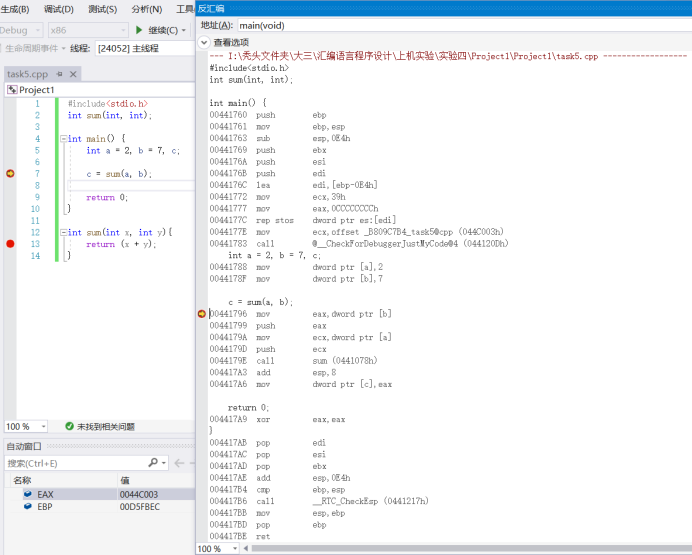The height and width of the screenshot is (555, 692).
Task: Open the 分析(N) analyze menu
Action: [147, 9]
